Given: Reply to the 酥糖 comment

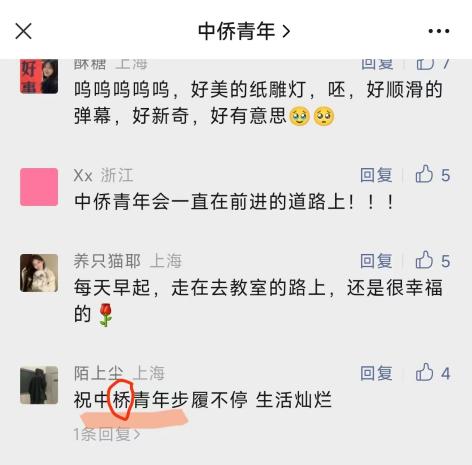Looking at the screenshot, I should 377,64.
